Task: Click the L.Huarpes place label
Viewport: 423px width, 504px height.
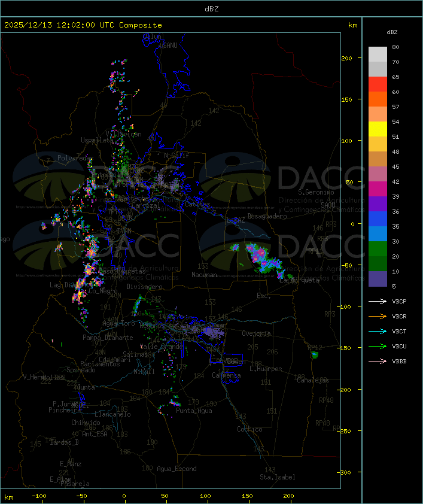Action: pyautogui.click(x=266, y=369)
